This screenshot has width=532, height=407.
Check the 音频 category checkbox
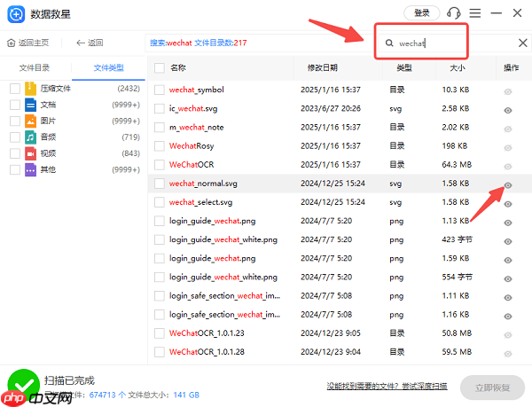click(x=15, y=137)
